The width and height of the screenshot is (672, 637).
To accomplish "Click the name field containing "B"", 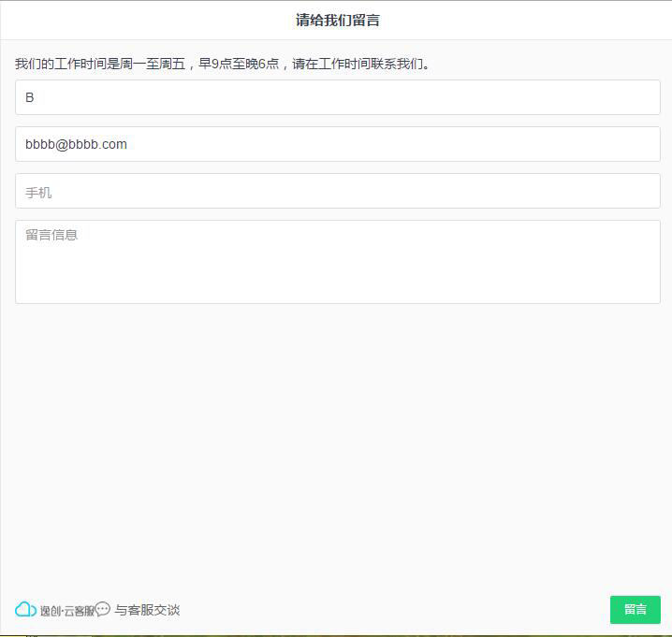I will pos(337,97).
